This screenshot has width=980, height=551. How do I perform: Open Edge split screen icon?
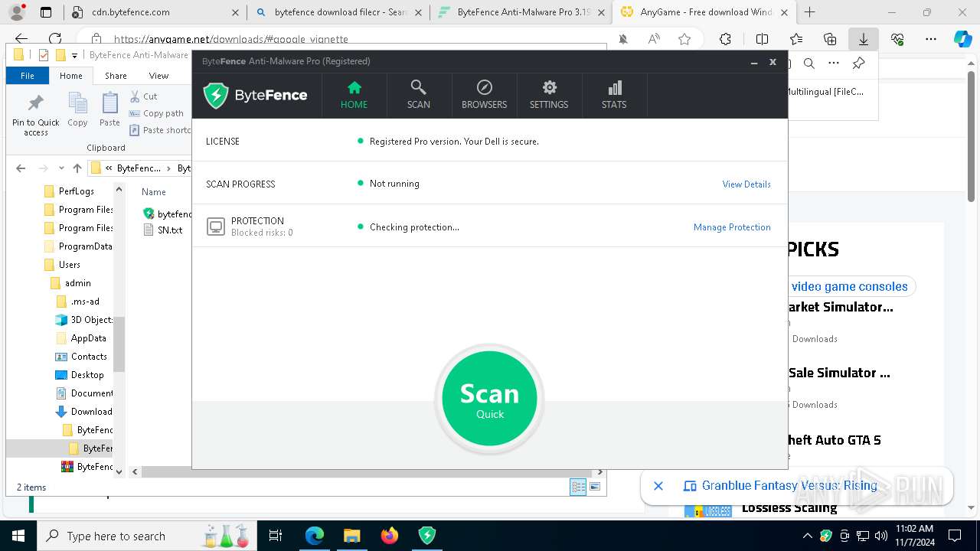click(762, 39)
